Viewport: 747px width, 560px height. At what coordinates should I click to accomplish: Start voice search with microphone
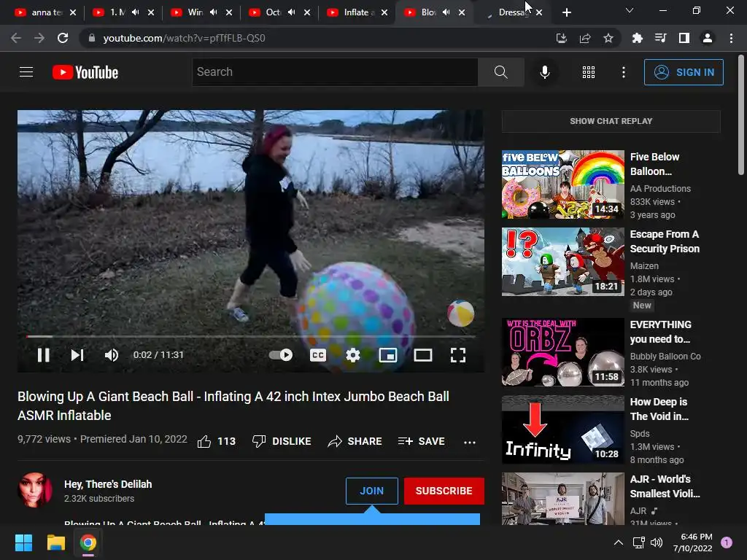tap(544, 72)
